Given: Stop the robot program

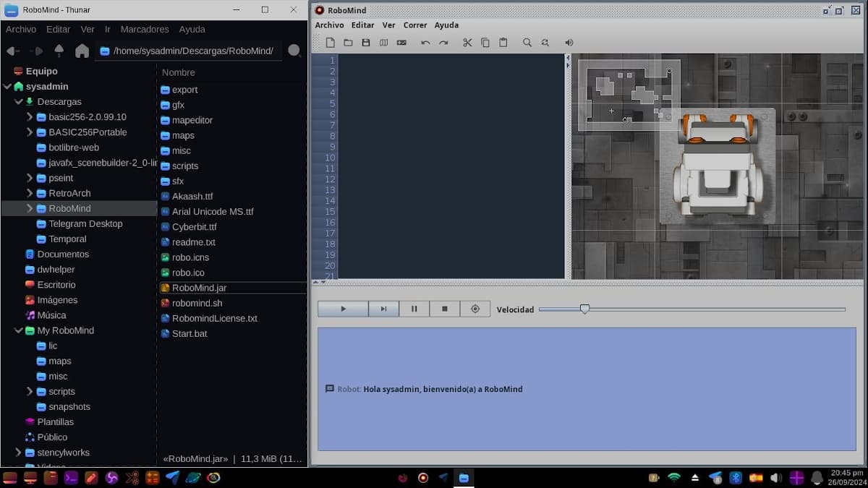Looking at the screenshot, I should [x=445, y=309].
